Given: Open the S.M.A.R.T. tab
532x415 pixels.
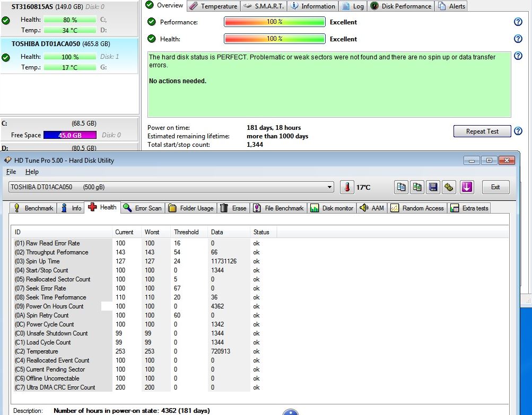Looking at the screenshot, I should [x=264, y=6].
